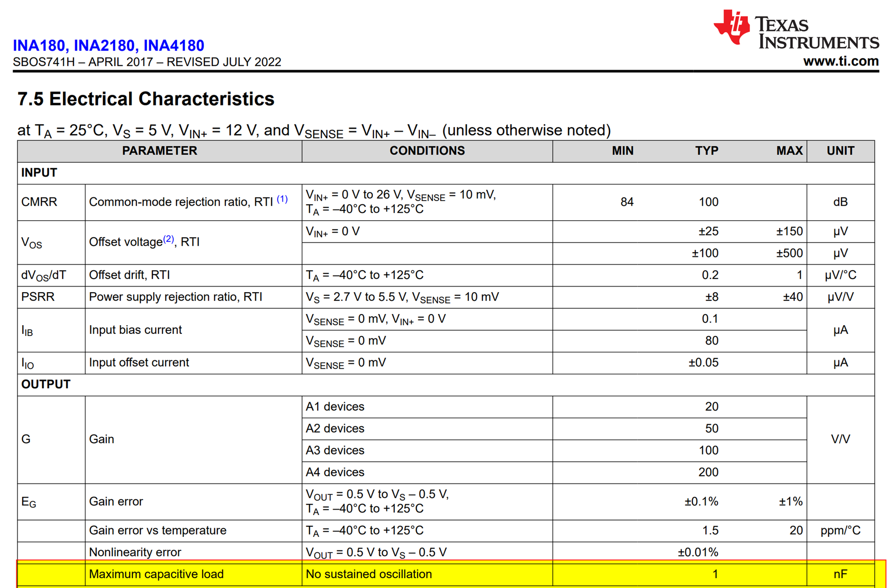Select the CMRR typical value 100
The width and height of the screenshot is (888, 588).
click(x=708, y=202)
